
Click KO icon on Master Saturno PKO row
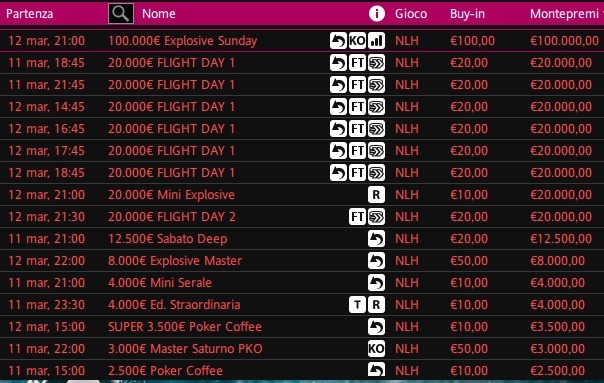376,349
